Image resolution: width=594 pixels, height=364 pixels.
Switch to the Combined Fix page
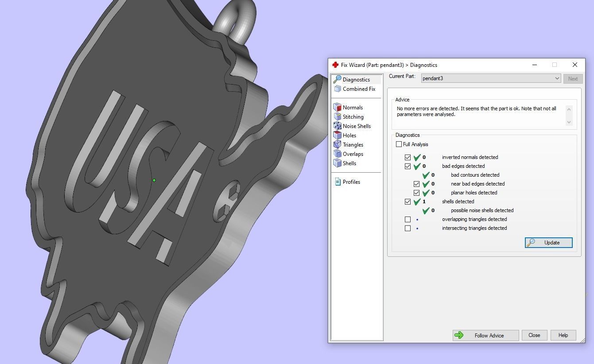click(x=359, y=89)
